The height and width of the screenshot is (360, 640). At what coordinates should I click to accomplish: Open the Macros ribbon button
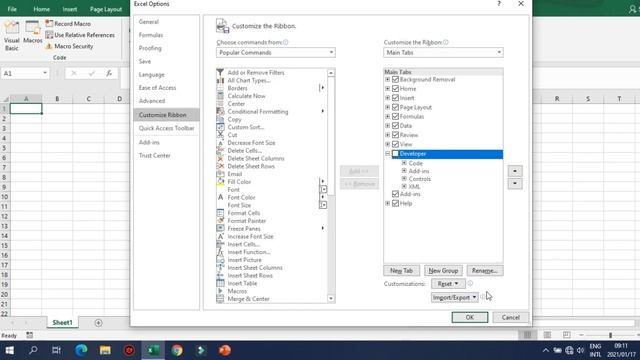tap(33, 33)
